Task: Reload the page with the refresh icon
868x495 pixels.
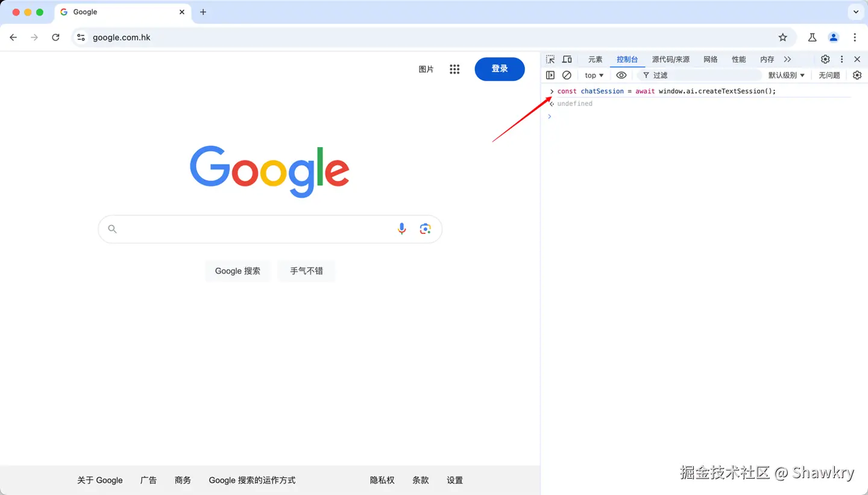Action: pyautogui.click(x=55, y=37)
